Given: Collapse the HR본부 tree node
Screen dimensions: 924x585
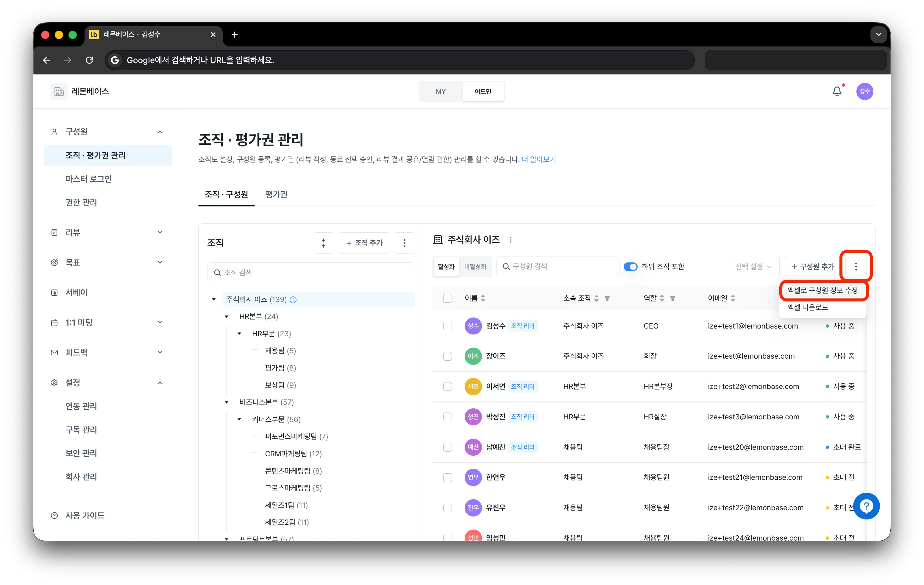Looking at the screenshot, I should pos(227,317).
